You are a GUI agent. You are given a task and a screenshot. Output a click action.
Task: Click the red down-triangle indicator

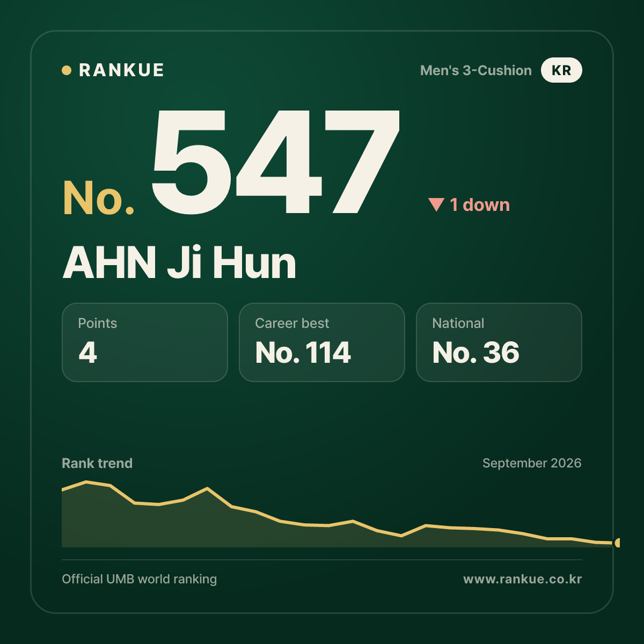[x=436, y=204]
